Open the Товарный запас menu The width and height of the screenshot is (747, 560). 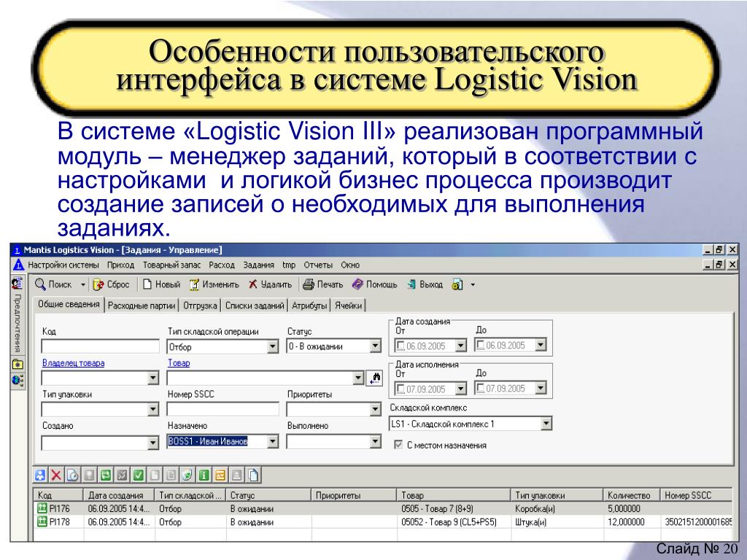tap(172, 265)
